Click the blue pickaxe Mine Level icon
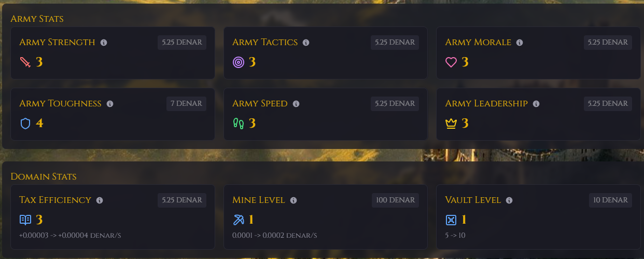This screenshot has height=259, width=644. click(238, 220)
